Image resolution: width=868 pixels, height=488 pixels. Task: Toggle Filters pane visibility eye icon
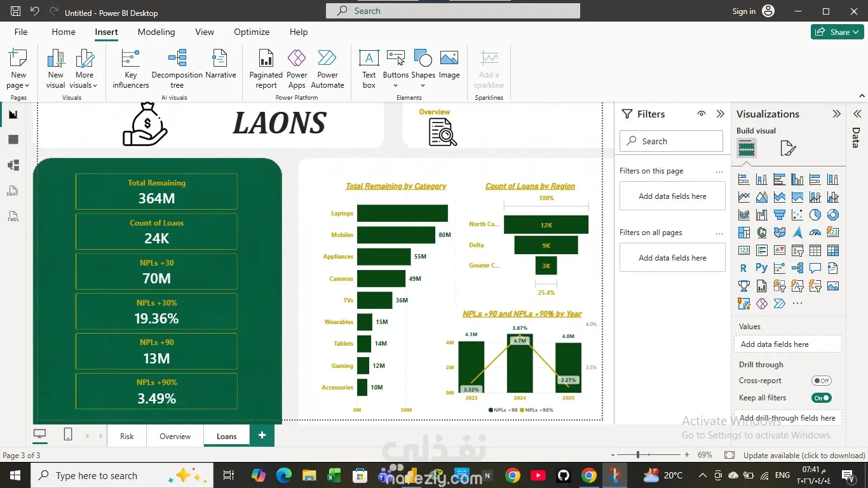pos(702,114)
